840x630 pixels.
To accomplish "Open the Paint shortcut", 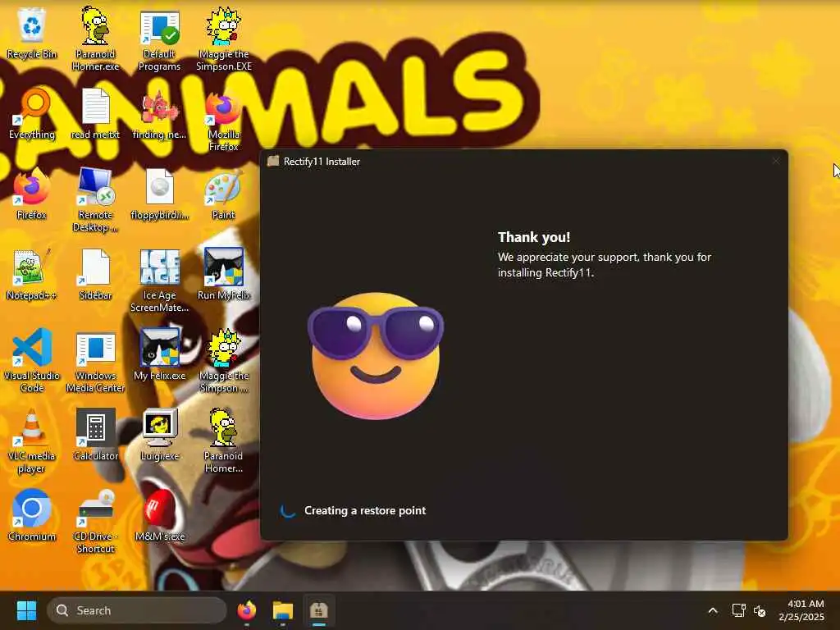I will 224,194.
